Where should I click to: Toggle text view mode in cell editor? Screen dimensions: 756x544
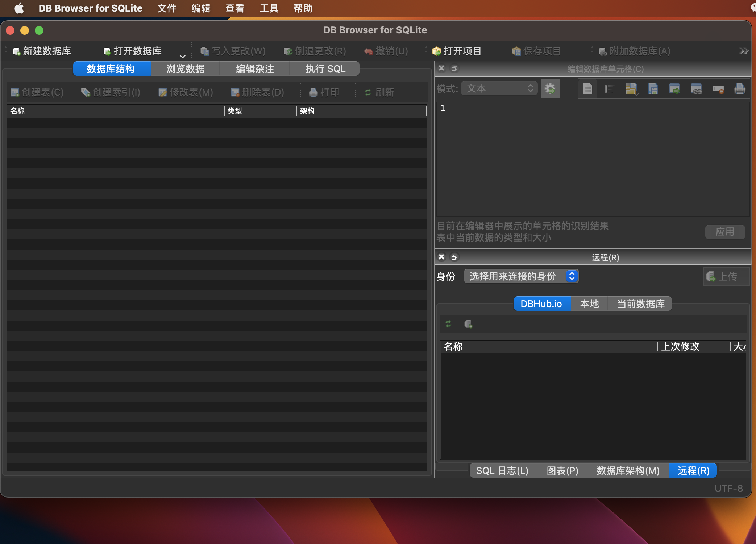(x=588, y=89)
